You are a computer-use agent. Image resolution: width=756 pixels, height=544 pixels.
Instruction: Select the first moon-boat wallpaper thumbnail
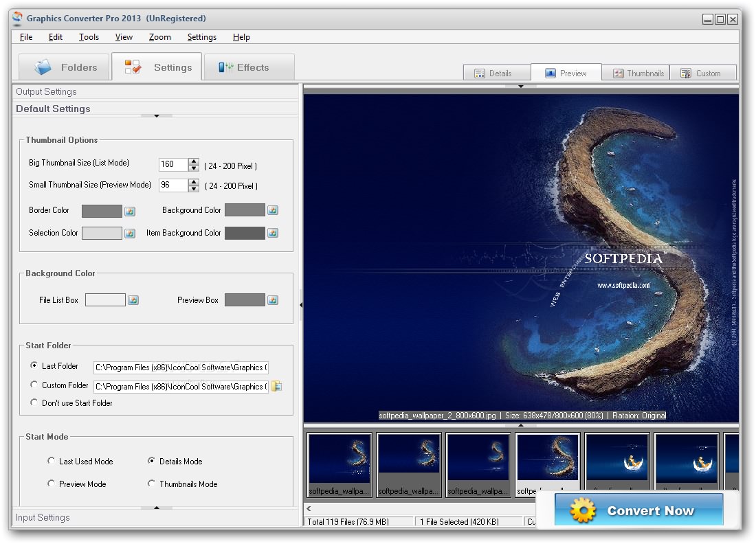pyautogui.click(x=617, y=461)
